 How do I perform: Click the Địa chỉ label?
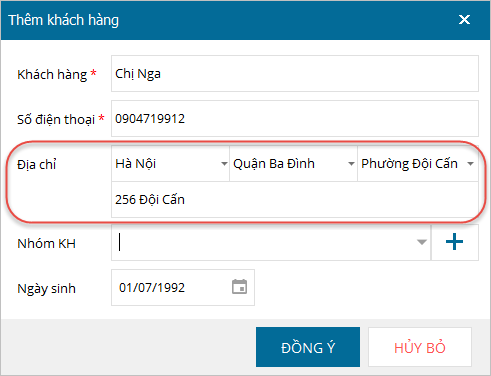pyautogui.click(x=37, y=164)
